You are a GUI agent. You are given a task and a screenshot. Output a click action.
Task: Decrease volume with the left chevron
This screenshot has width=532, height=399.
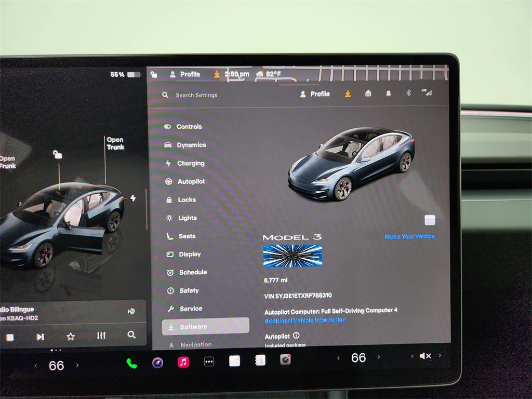click(412, 356)
